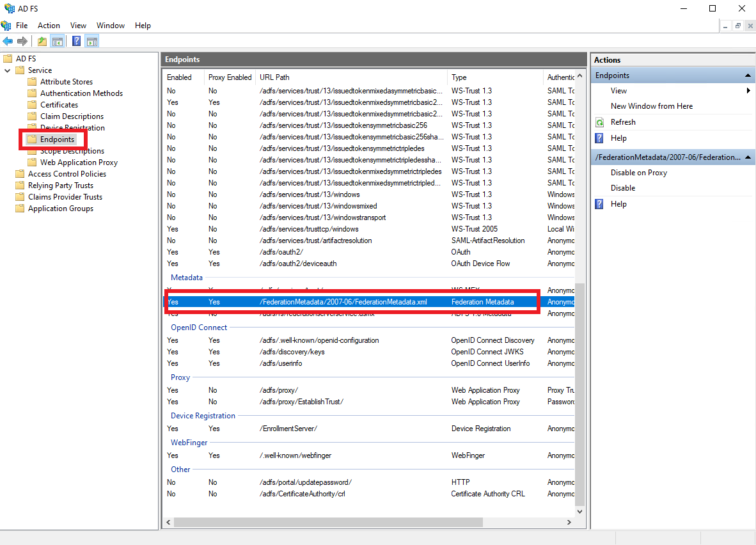
Task: Click New Window from Here
Action: (x=651, y=106)
